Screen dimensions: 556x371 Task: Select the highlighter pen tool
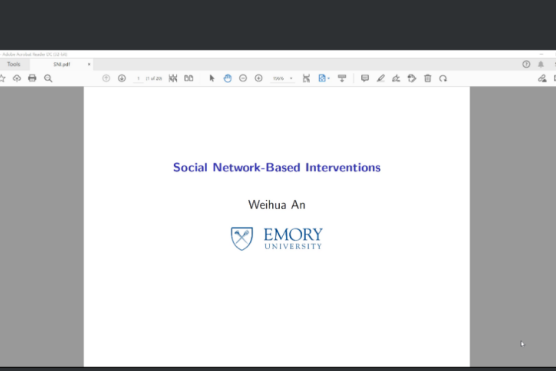coord(380,78)
